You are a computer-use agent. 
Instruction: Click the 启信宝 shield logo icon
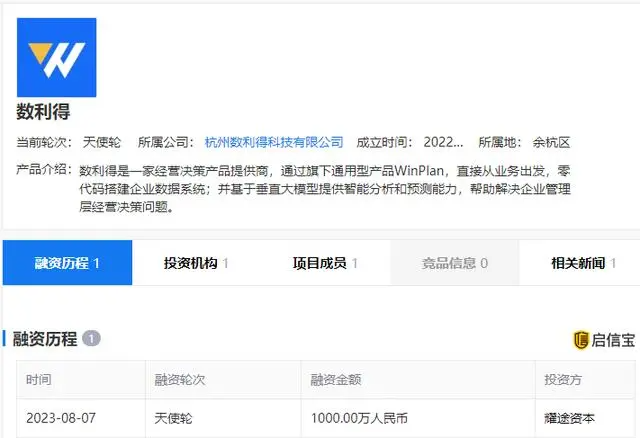point(581,340)
